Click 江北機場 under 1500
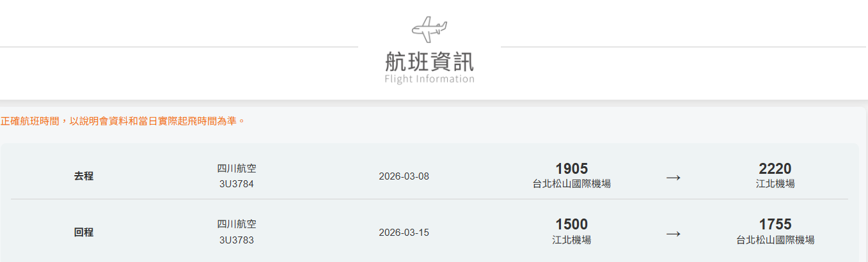The image size is (868, 262). click(x=571, y=240)
